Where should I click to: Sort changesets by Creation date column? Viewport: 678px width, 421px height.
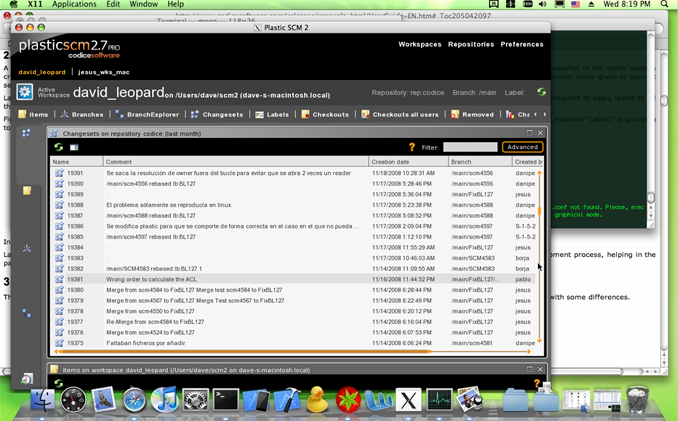click(408, 162)
